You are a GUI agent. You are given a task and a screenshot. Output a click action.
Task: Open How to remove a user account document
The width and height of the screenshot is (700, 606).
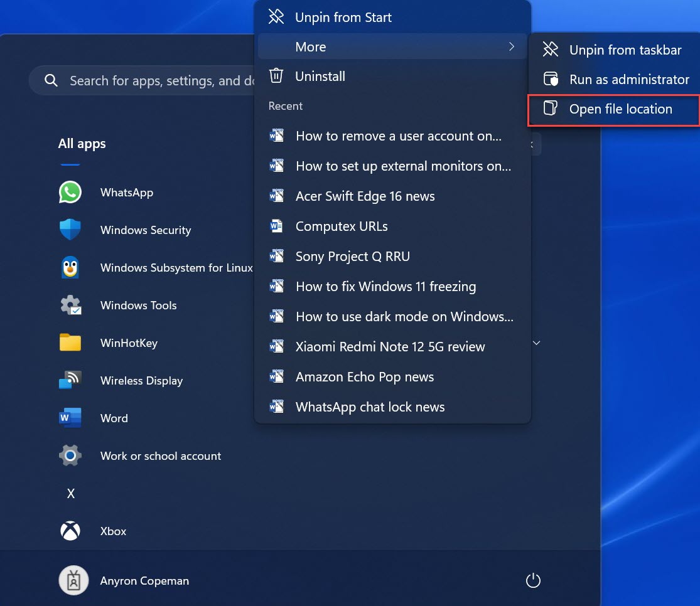pyautogui.click(x=392, y=136)
